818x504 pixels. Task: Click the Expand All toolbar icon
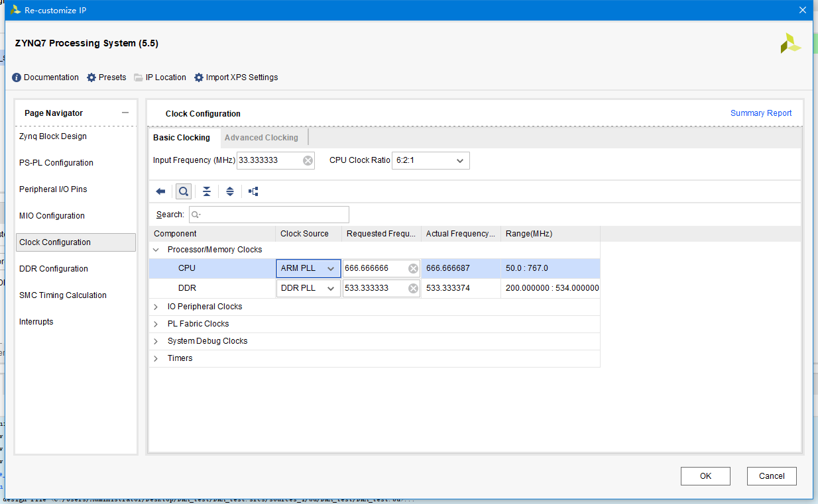coord(230,191)
